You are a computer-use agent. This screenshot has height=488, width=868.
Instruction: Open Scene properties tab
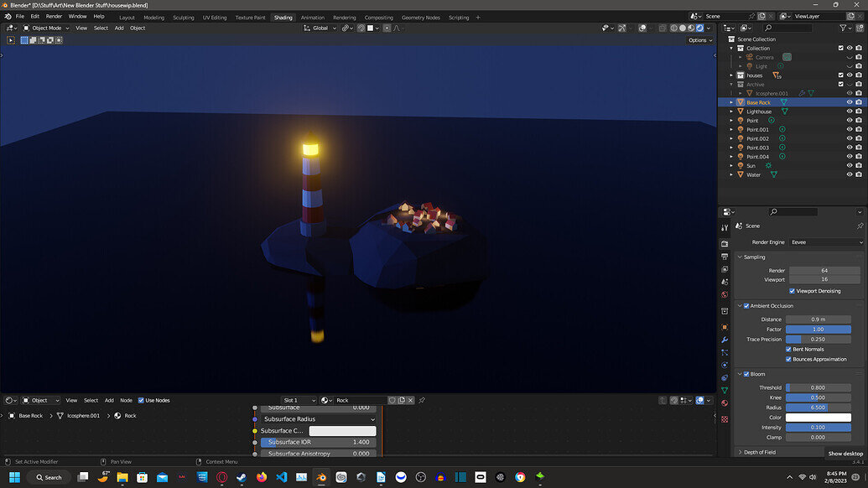click(725, 282)
